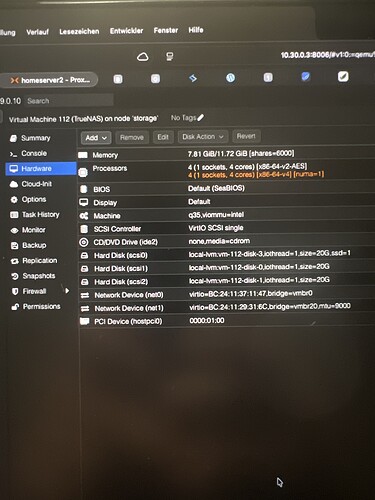
Task: Select the PCI Device (hostpci0) row
Action: 227,321
